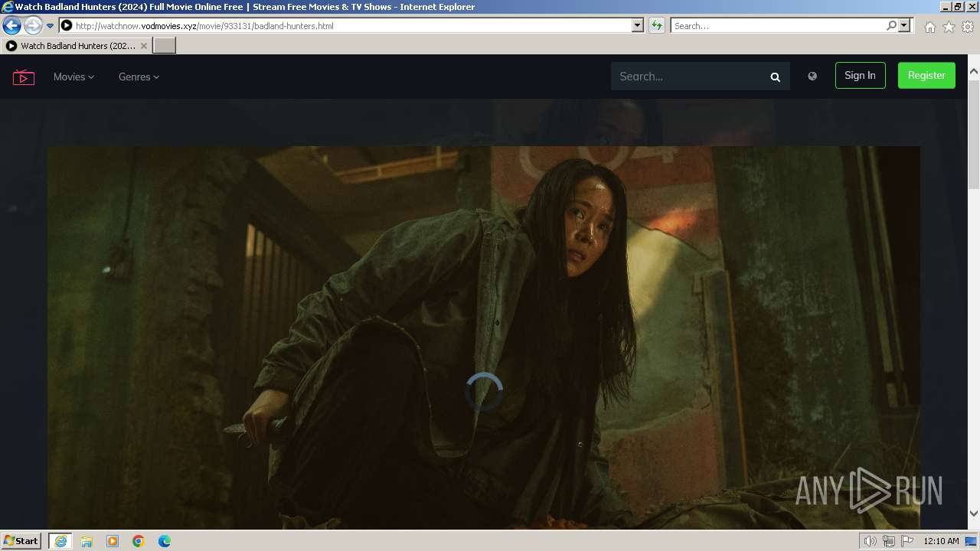The height and width of the screenshot is (551, 980).
Task: Close the Watch Badland Hunters tab
Action: pos(143,46)
